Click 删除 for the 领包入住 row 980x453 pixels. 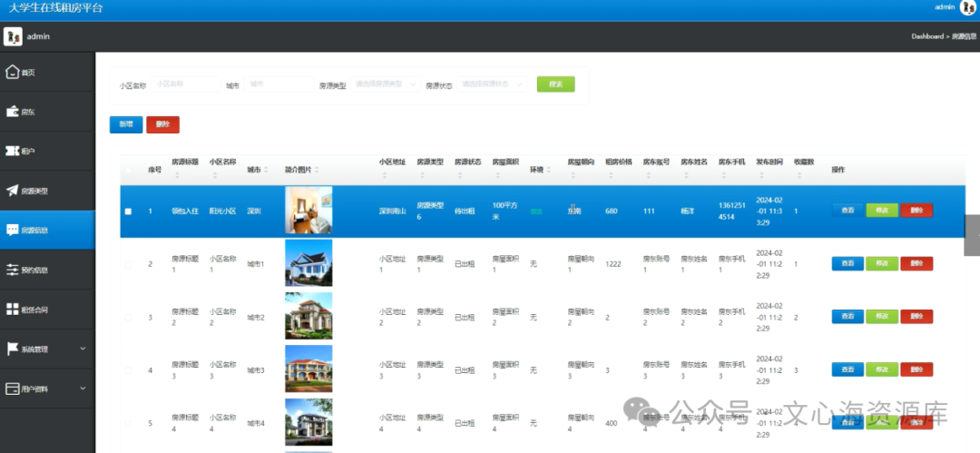916,211
